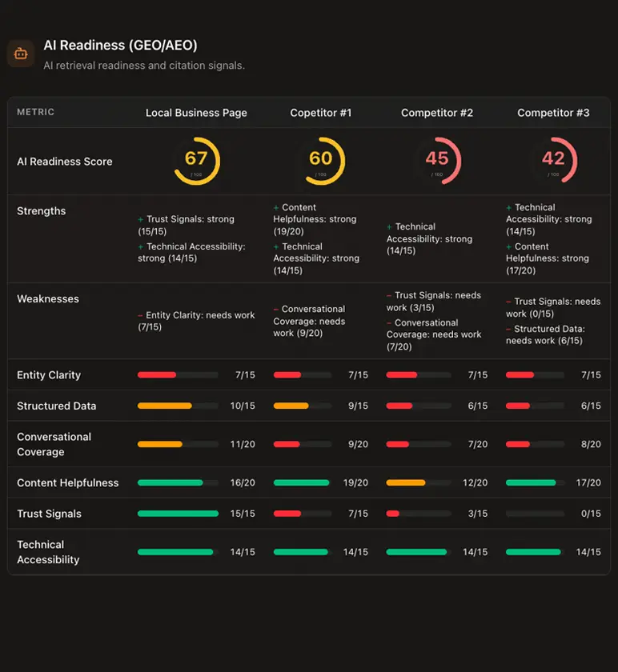Image resolution: width=618 pixels, height=672 pixels.
Task: Click Local Business Page's Entity Clarity red bar
Action: point(157,375)
